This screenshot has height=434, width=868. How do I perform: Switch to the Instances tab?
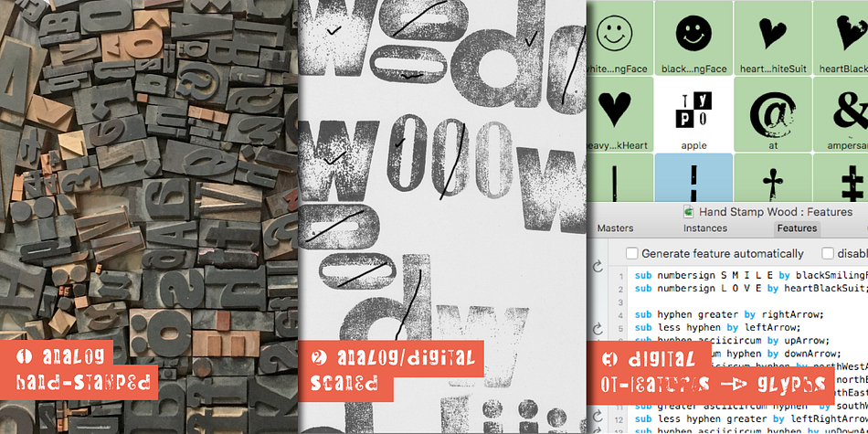click(x=705, y=228)
